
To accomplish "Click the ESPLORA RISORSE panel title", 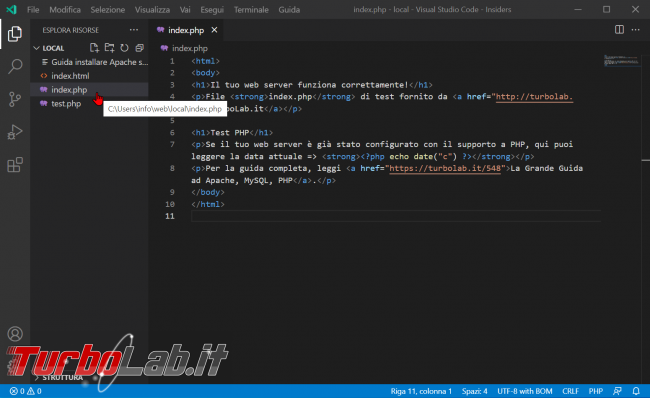I will tap(70, 30).
